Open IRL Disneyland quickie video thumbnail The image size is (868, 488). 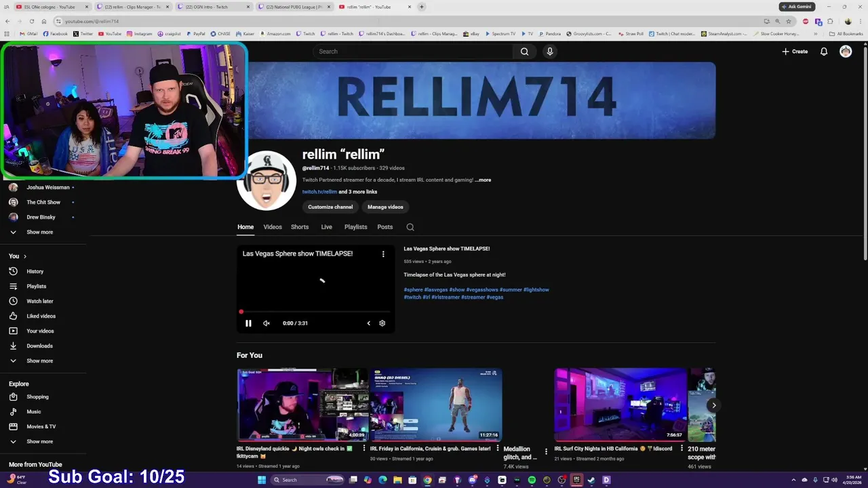[x=302, y=405]
